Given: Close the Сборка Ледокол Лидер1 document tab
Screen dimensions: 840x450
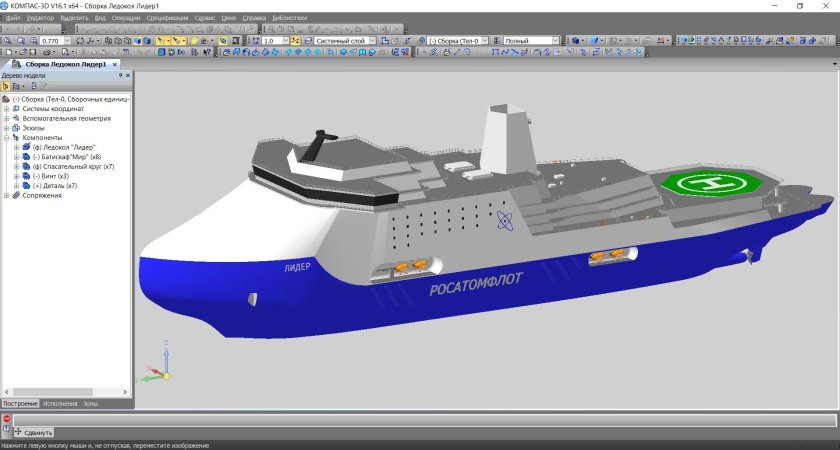Looking at the screenshot, I should pos(115,64).
